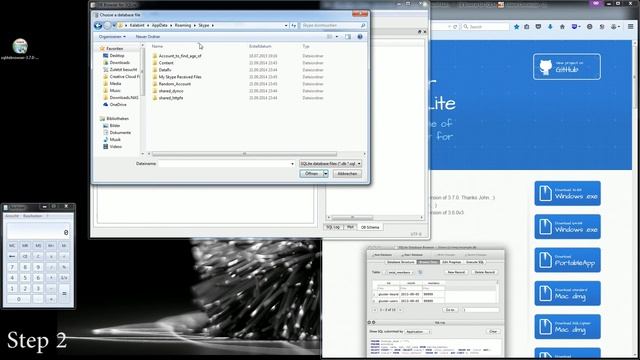Select Zuletzt besucht in navigation pane
Viewport: 640px width, 360px height.
123,70
